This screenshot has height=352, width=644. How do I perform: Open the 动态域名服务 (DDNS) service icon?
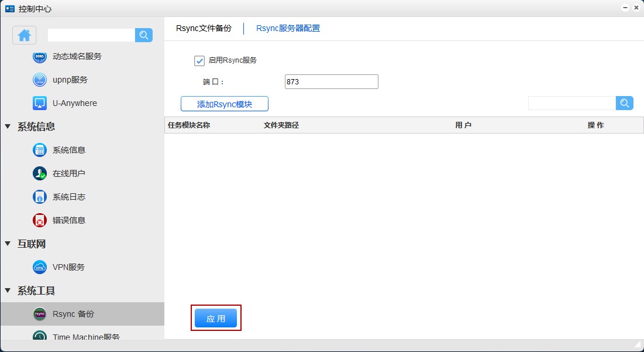[39, 56]
